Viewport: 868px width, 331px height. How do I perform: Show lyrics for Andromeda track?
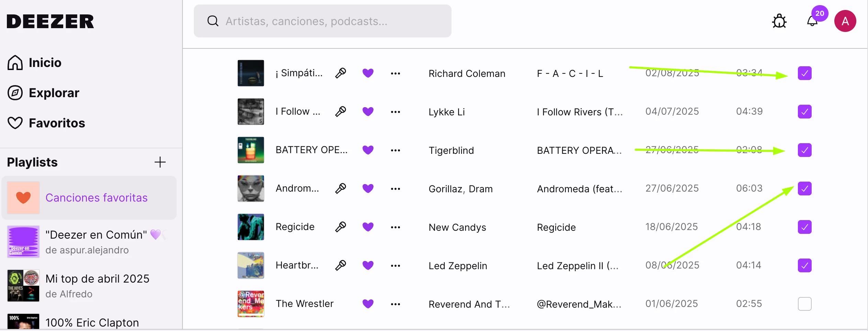click(341, 189)
